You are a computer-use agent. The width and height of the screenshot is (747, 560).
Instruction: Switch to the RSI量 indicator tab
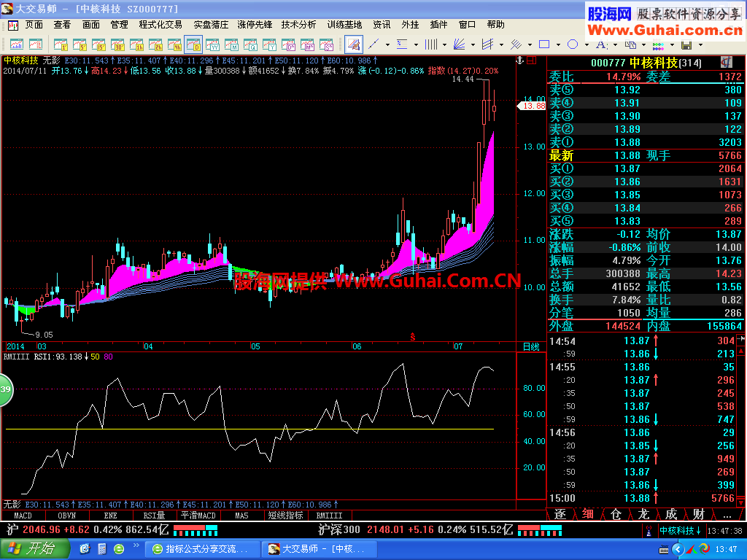point(154,516)
